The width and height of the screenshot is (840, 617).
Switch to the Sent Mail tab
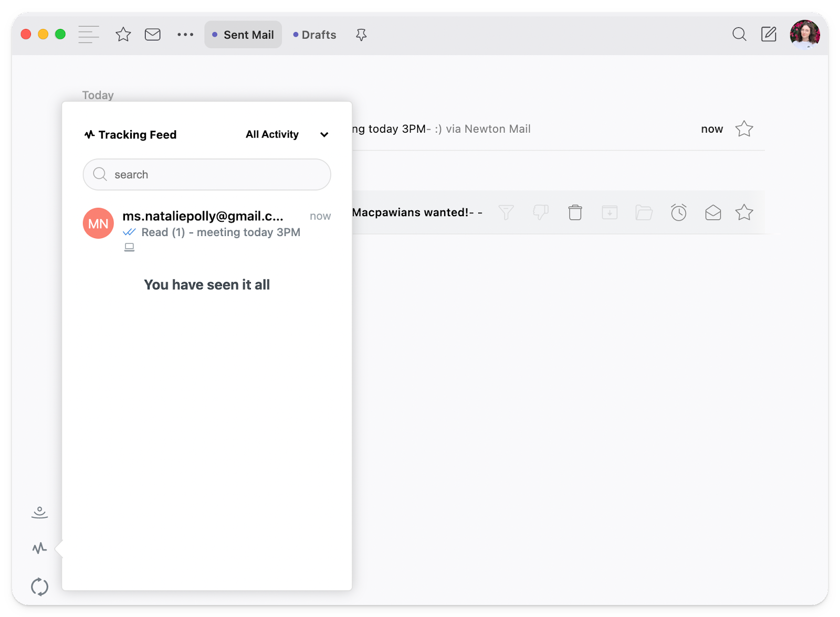[243, 35]
